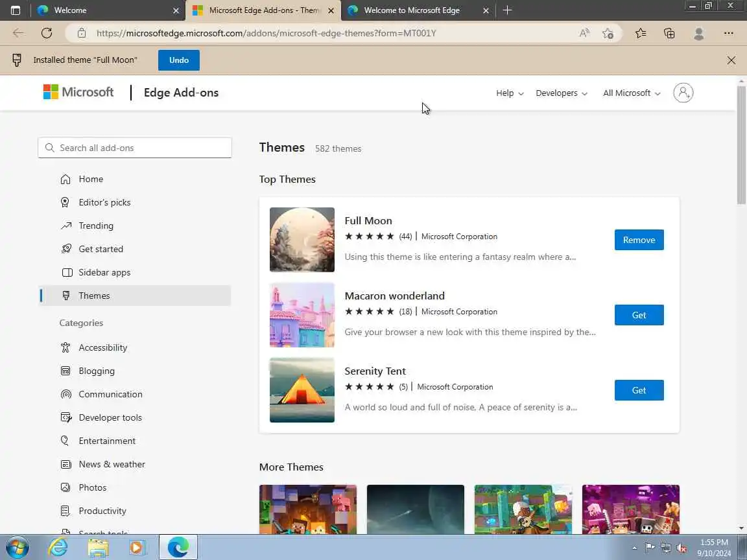Click the address bar URL
The width and height of the screenshot is (747, 560).
tap(267, 33)
